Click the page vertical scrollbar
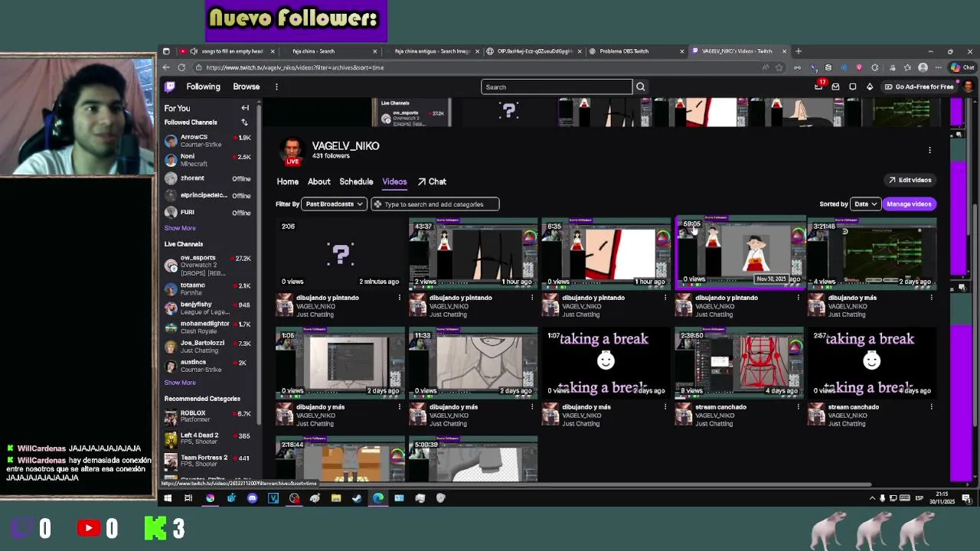 coord(974,315)
